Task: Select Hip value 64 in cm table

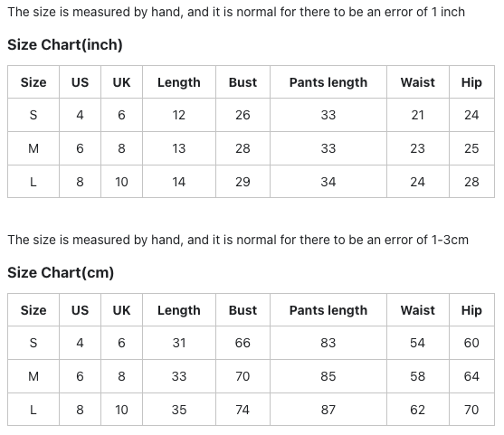Action: coord(471,376)
